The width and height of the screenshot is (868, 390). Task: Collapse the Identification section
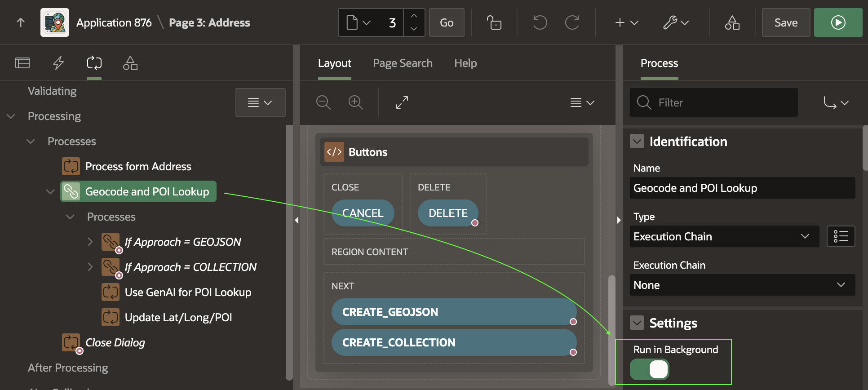point(637,142)
